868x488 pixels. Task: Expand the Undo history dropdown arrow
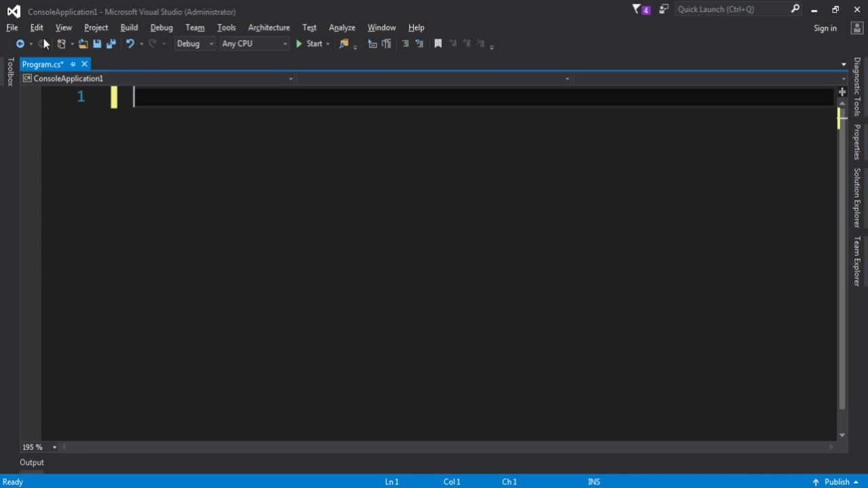click(141, 44)
